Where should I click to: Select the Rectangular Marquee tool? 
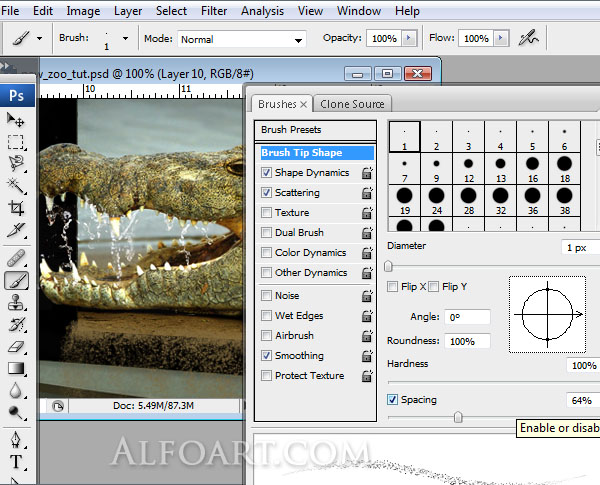pos(16,142)
